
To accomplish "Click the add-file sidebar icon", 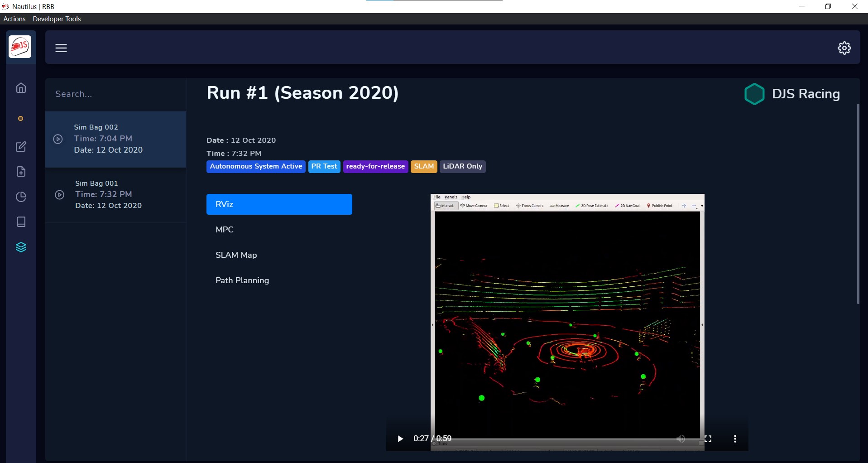I will coord(21,172).
